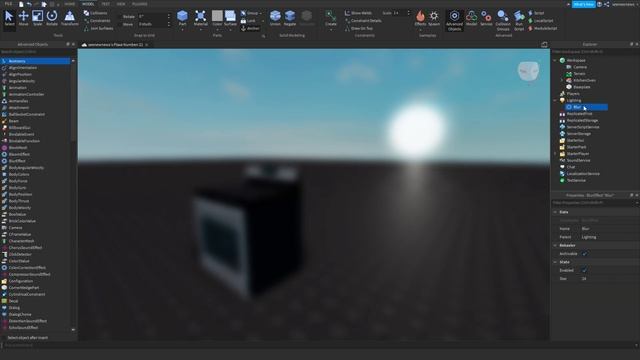Click the Run Script icon
The height and width of the screenshot is (360, 640).
pyautogui.click(x=519, y=20)
